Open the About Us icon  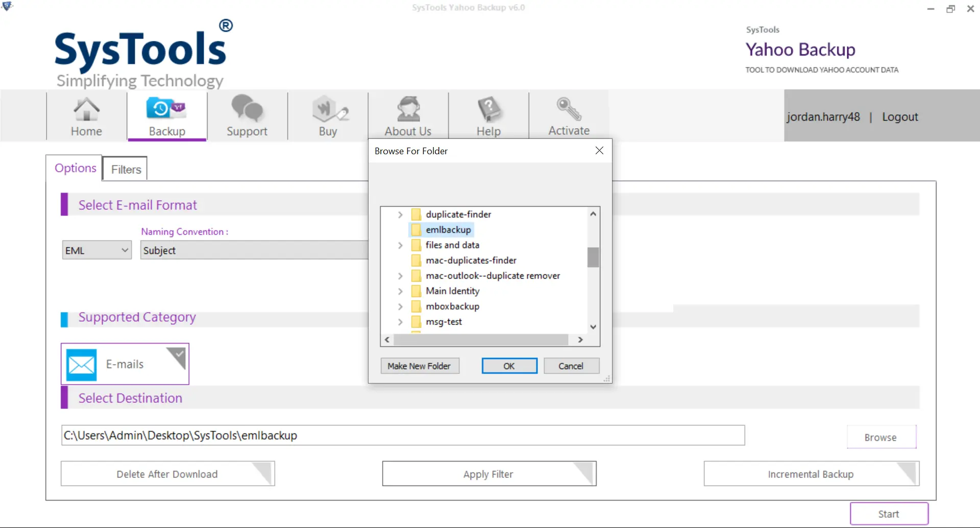tap(408, 109)
